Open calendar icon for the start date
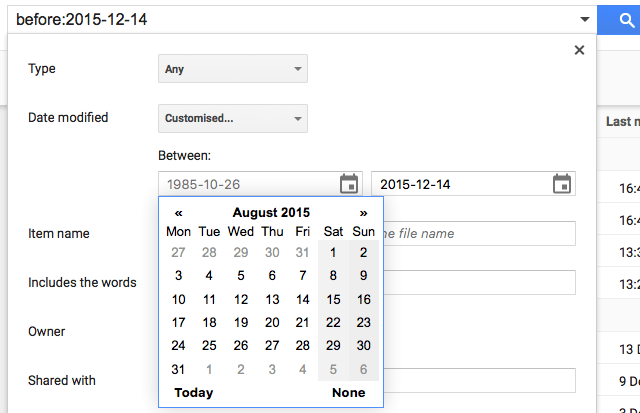This screenshot has height=413, width=640. point(349,184)
